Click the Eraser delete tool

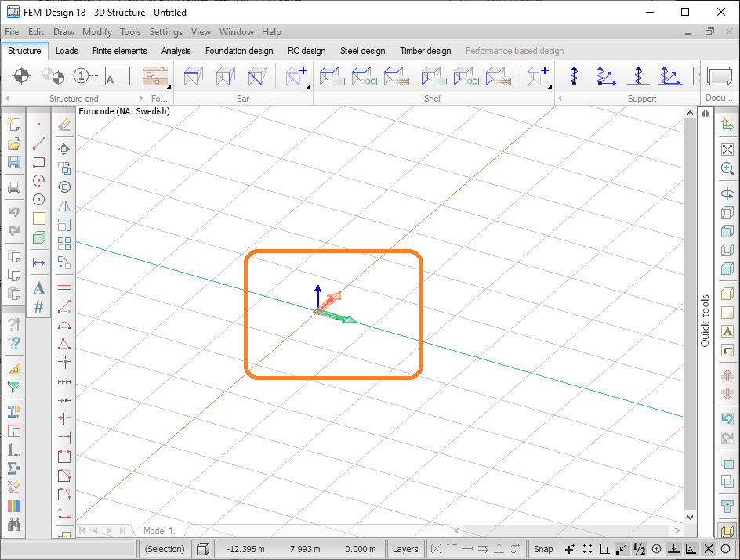click(x=64, y=125)
